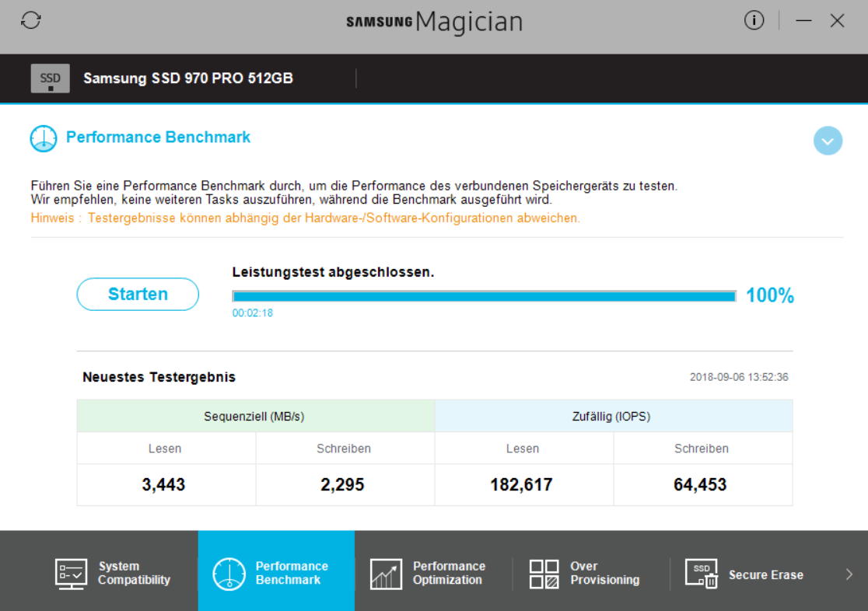Screen dimensions: 868x611
Task: Click sequential write value 2,295
Action: click(343, 485)
